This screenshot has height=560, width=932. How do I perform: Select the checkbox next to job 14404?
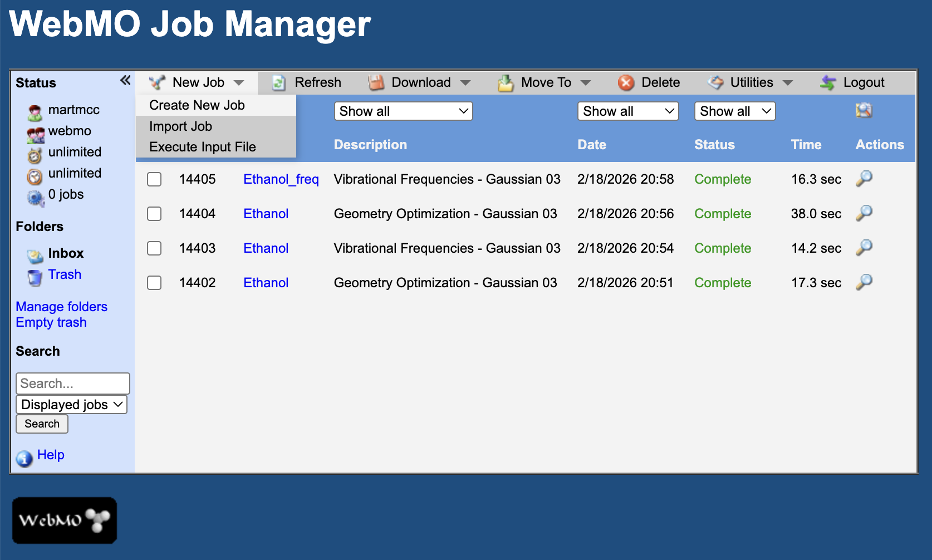(x=154, y=214)
